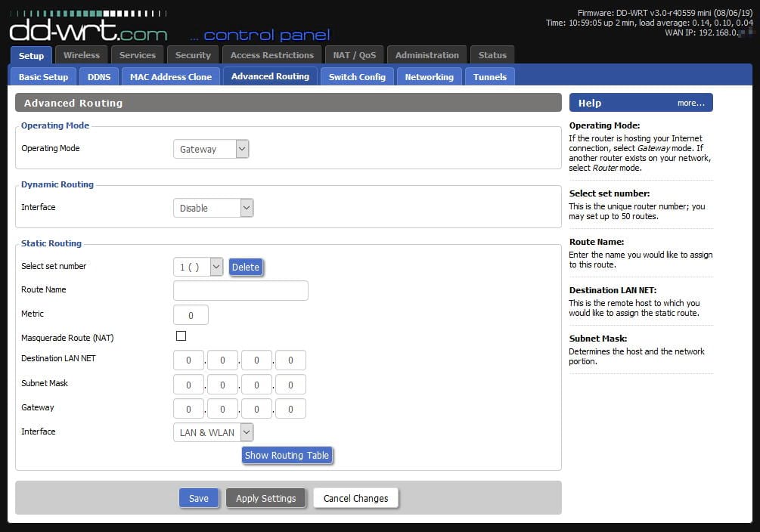This screenshot has width=760, height=532.
Task: Click the Subnet Mask help heading
Action: 597,339
